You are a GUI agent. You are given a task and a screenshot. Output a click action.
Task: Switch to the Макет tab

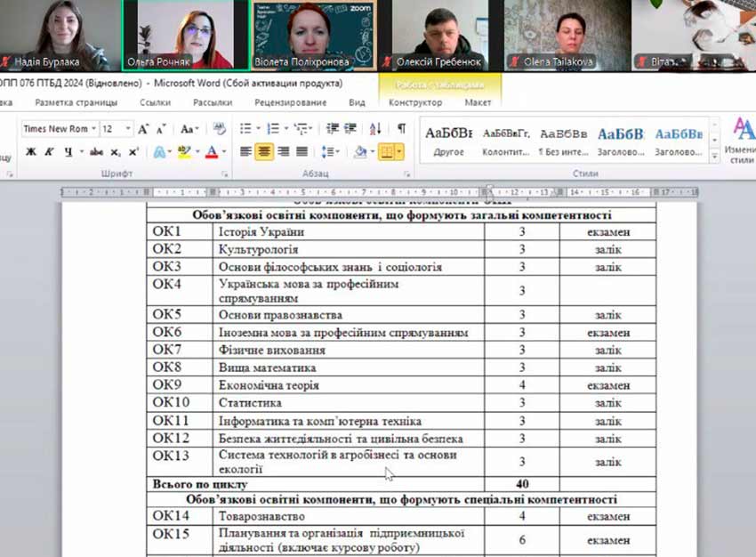click(478, 102)
